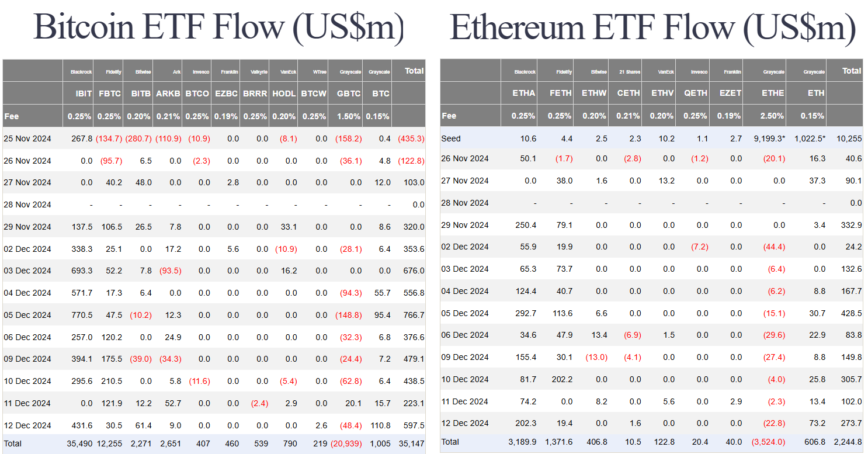
Task: Click the ETHA ticker column header
Action: click(523, 93)
